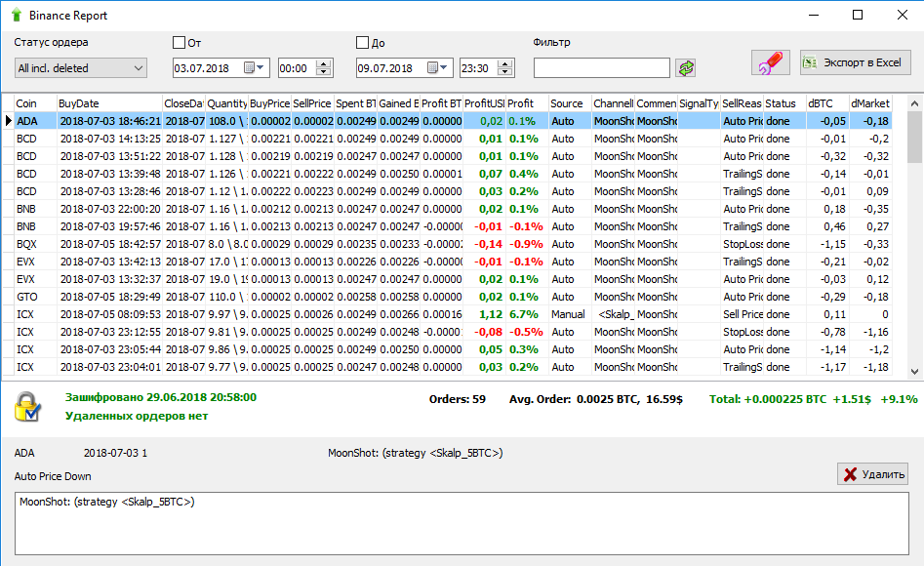Click the padlock encryption status icon
This screenshot has height=566, width=924.
point(27,406)
